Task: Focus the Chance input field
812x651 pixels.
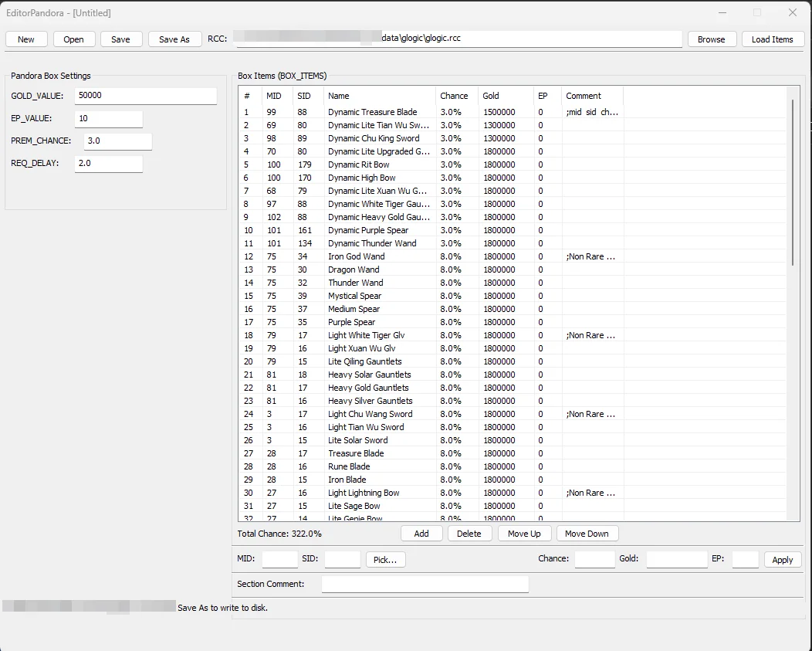Action: 594,559
